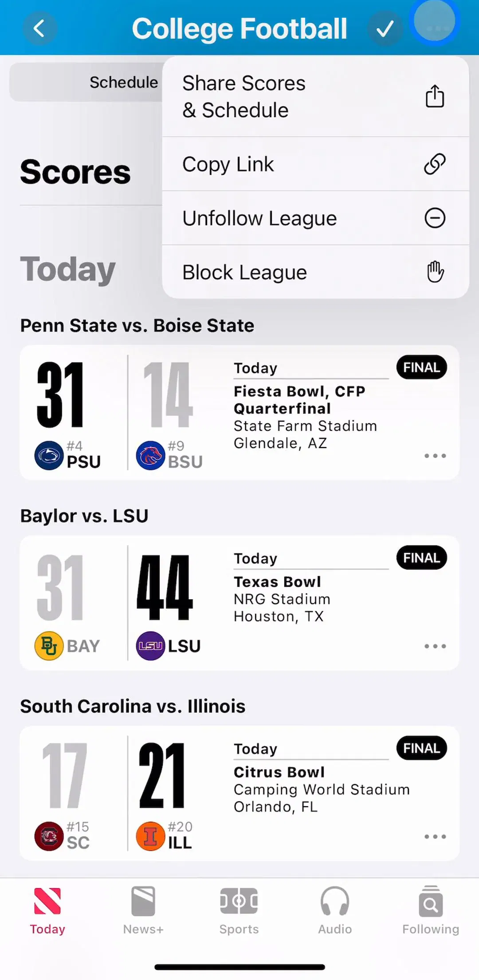Go to the Sports tab
Screen dimensions: 479x980
239,911
